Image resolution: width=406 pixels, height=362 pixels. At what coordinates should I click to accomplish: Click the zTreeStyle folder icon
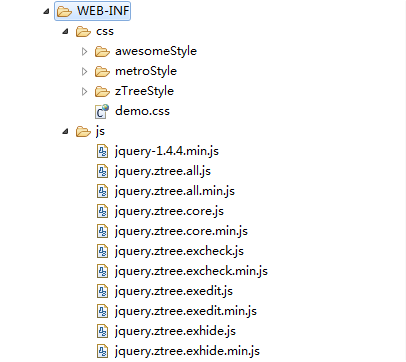click(102, 92)
